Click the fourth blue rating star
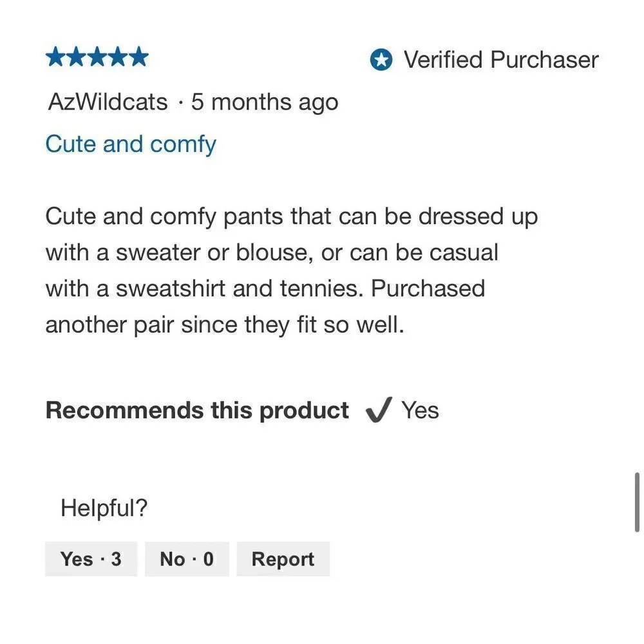 (x=118, y=57)
